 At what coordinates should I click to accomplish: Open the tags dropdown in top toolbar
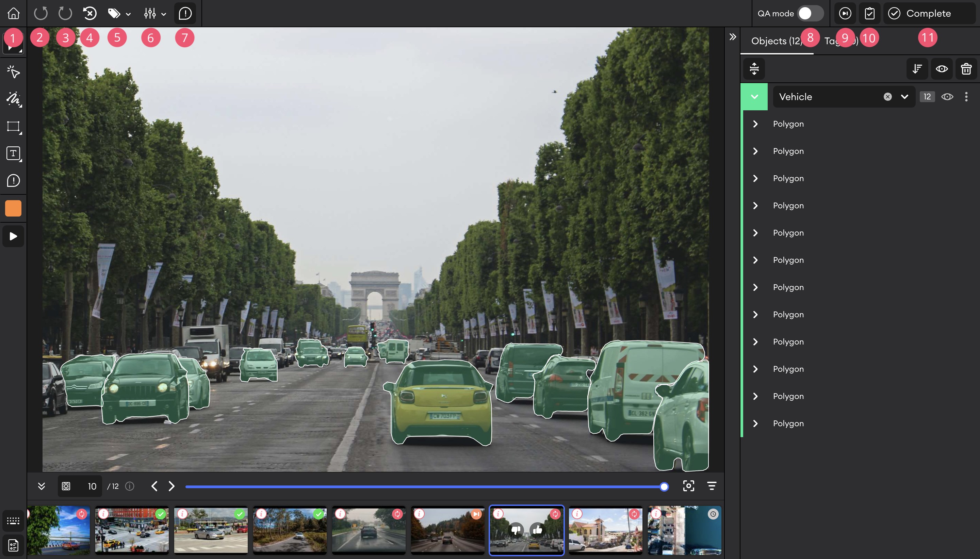point(119,14)
